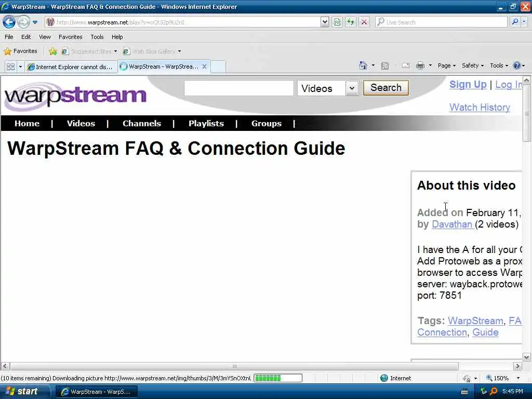Open the Watch History link
Screen dimensions: 532x399
point(480,107)
